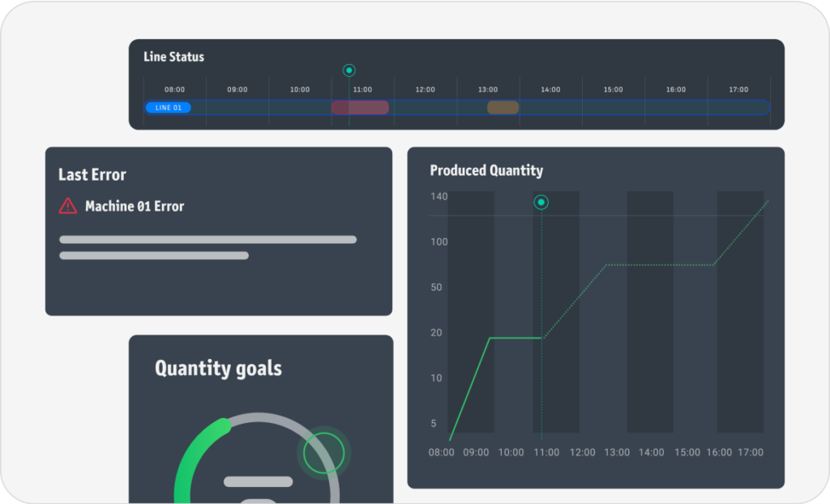Click the Quantity goals heading

[x=218, y=369]
